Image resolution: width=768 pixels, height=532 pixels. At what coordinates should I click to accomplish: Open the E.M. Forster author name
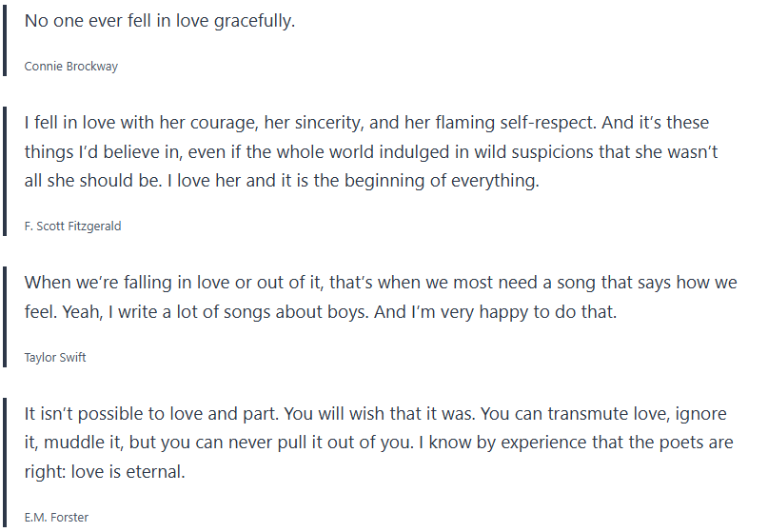pyautogui.click(x=56, y=518)
